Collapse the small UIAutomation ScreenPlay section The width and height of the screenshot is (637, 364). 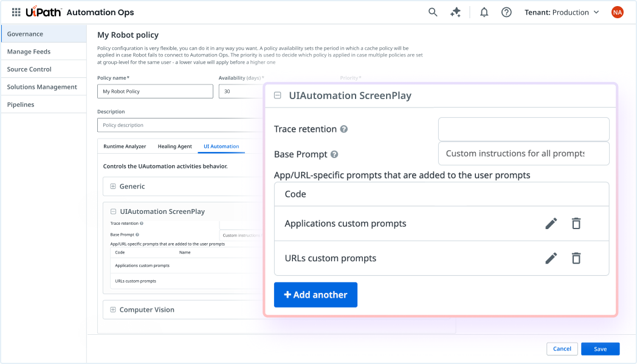point(113,211)
